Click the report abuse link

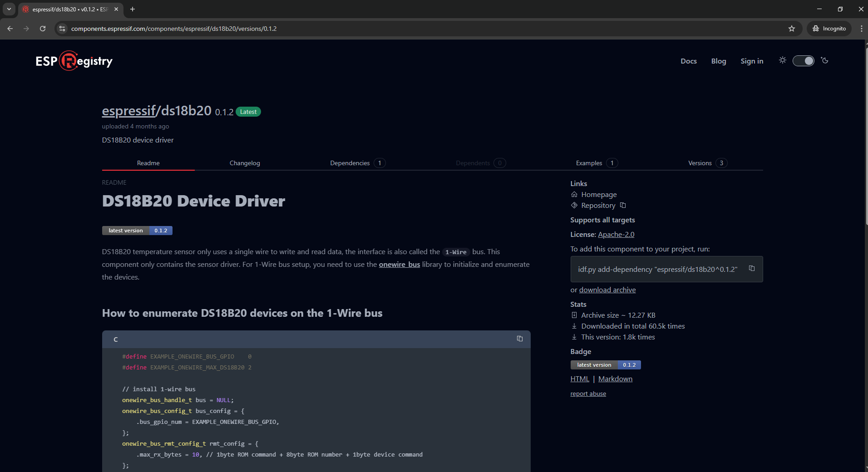588,393
